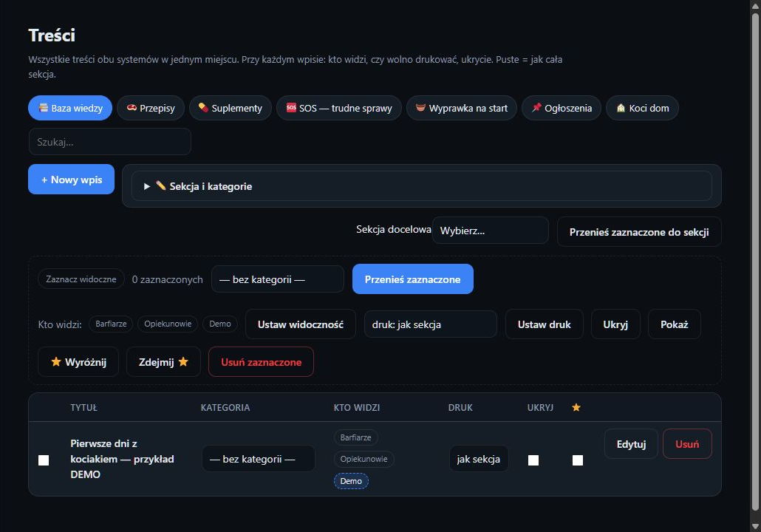The height and width of the screenshot is (532, 761).
Task: Open the row's jak sekcja print dropdown
Action: (479, 459)
